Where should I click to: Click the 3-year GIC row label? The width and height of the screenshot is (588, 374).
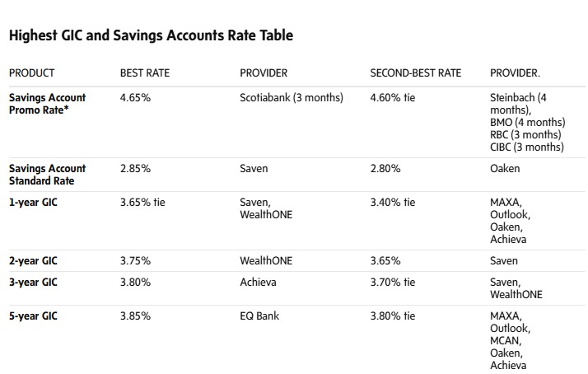pos(33,283)
